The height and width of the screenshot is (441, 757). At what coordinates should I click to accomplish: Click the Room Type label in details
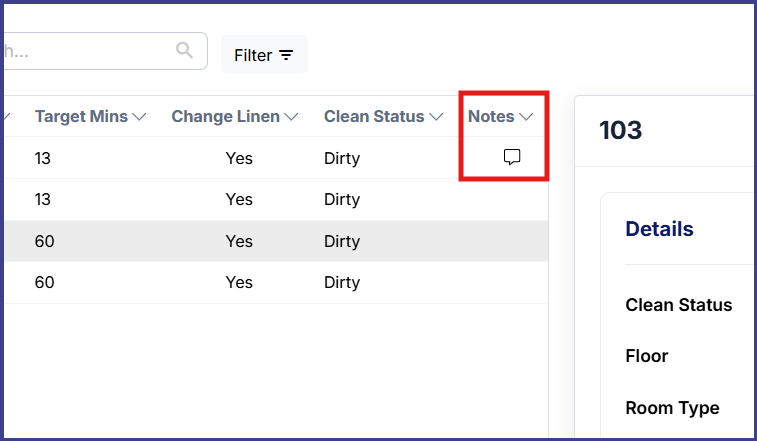(x=672, y=408)
